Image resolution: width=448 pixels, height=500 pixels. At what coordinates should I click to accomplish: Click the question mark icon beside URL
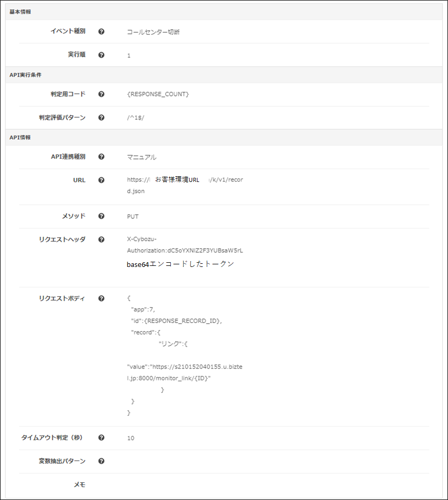tap(102, 180)
